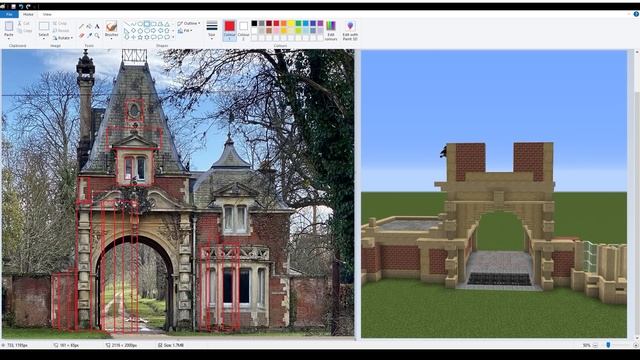Click the Resize command
Image resolution: width=640 pixels, height=360 pixels.
60,31
